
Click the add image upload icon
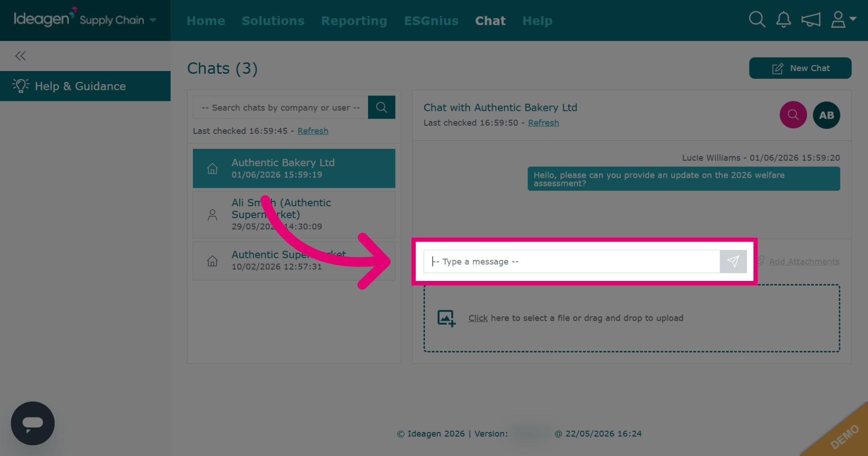tap(446, 318)
